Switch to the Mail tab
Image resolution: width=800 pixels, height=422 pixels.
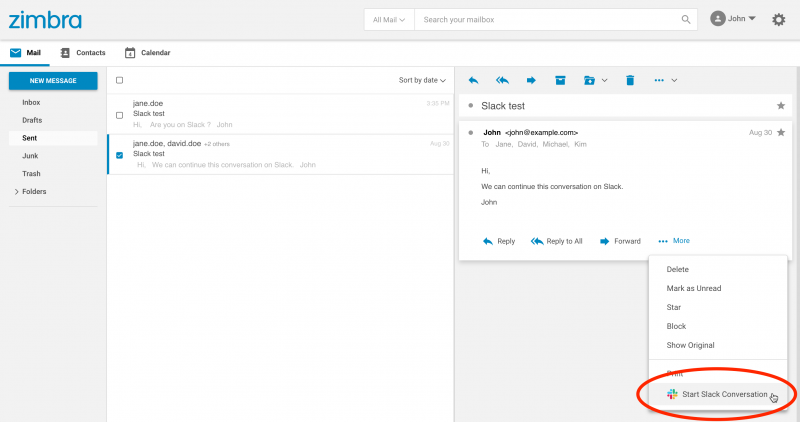25,53
